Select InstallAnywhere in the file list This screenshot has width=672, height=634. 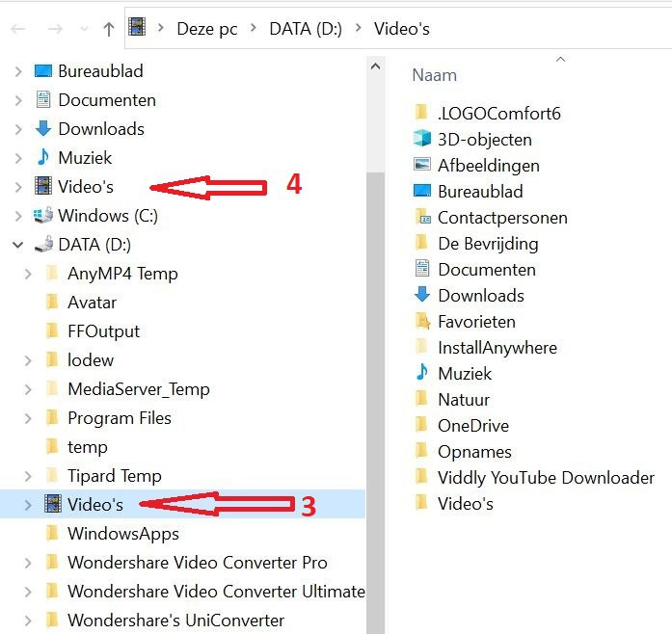(497, 348)
